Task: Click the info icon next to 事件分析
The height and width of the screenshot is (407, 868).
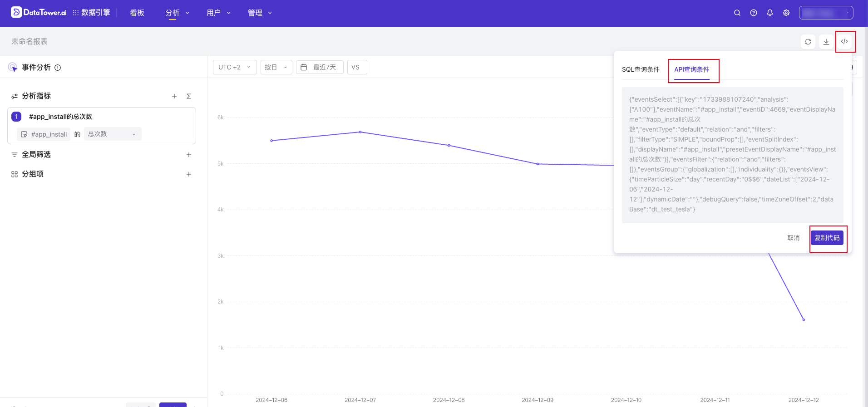Action: 58,68
